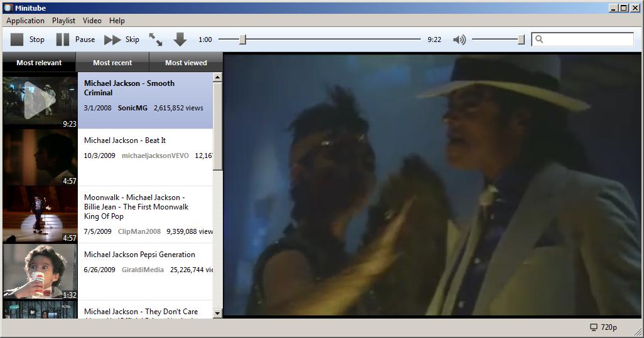The width and height of the screenshot is (644, 338).
Task: Focus the search input field
Action: (582, 40)
